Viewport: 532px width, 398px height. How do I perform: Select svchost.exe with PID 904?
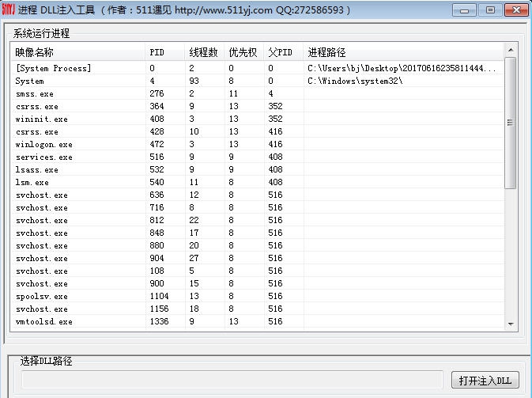257,258
